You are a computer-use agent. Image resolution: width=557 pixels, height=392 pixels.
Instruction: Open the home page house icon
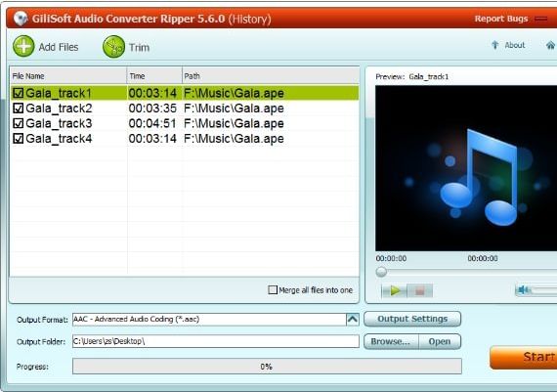[550, 45]
